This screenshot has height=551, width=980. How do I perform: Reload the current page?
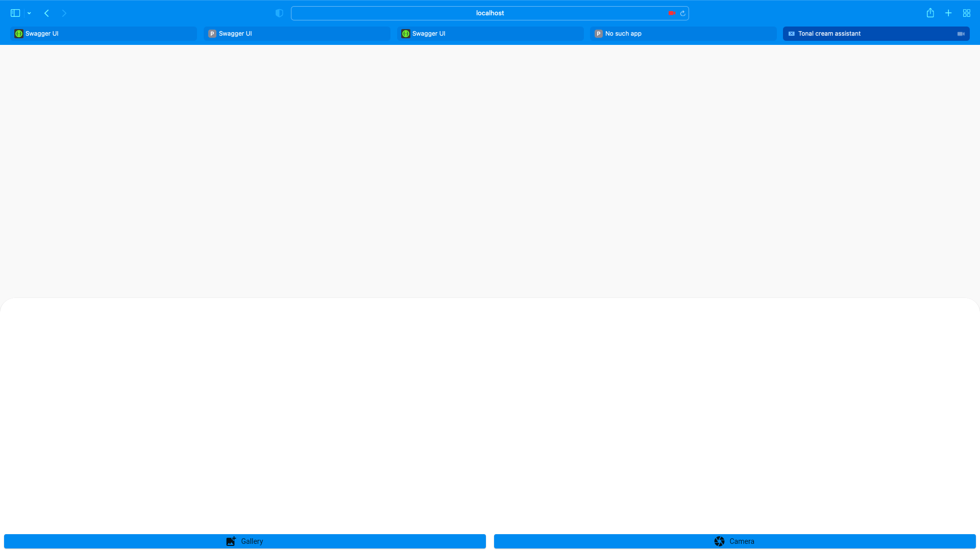(x=682, y=13)
